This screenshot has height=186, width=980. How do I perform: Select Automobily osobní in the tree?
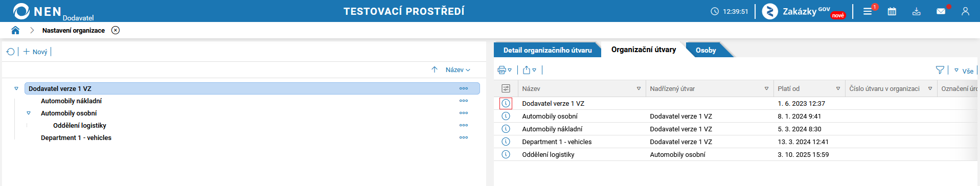69,113
